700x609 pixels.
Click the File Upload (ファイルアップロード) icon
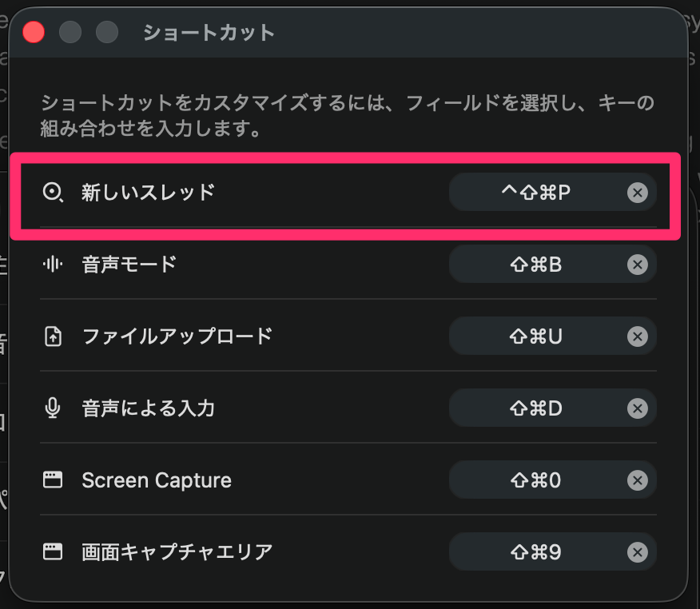53,336
